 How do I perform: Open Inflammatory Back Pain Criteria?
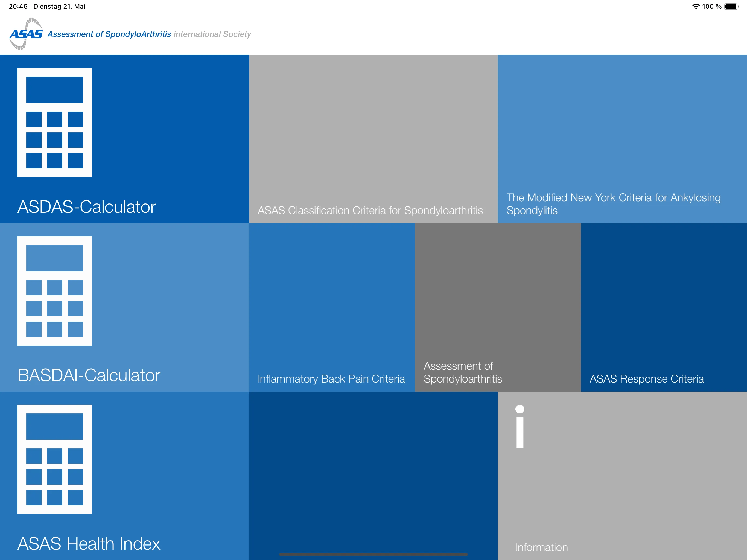[332, 307]
